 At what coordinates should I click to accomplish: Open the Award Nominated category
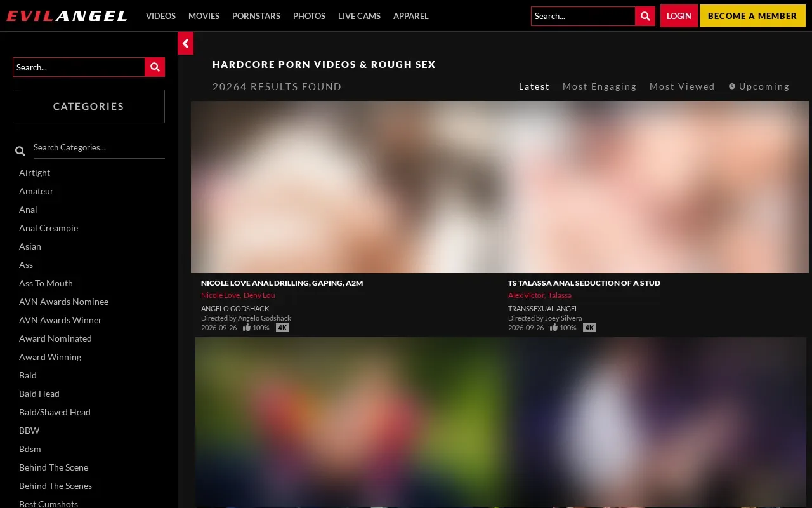[x=55, y=338]
